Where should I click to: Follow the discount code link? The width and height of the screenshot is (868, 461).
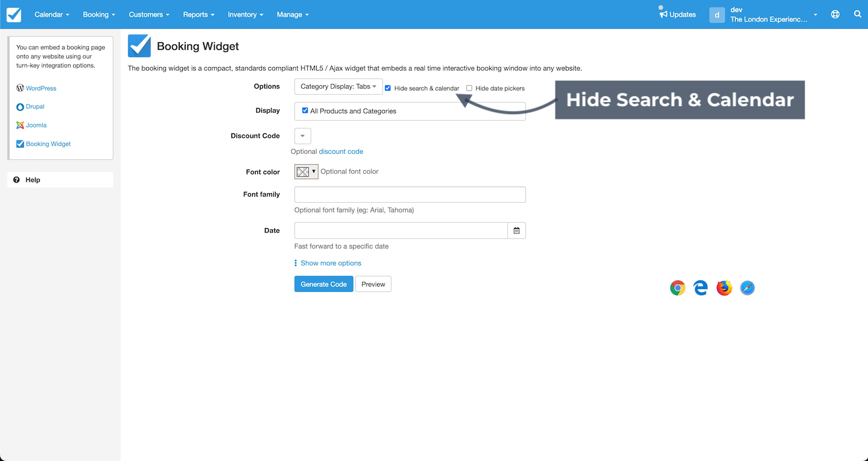tap(341, 151)
